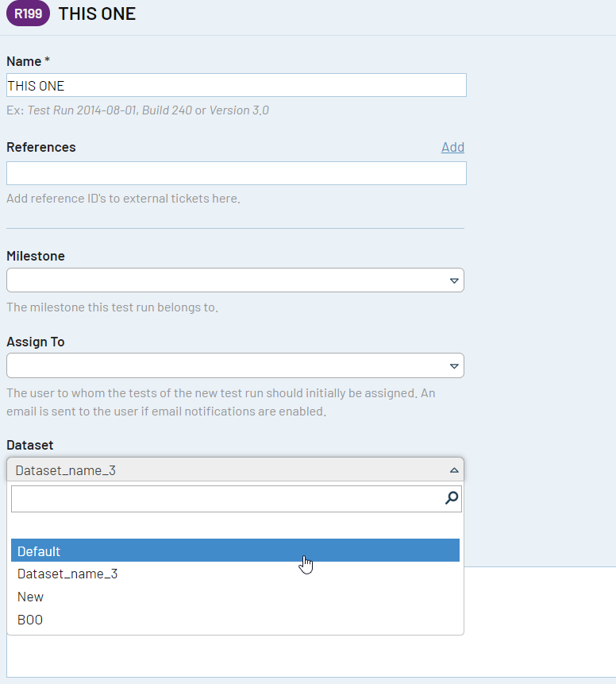The width and height of the screenshot is (616, 684).
Task: Select the Default dataset option
Action: click(x=235, y=551)
